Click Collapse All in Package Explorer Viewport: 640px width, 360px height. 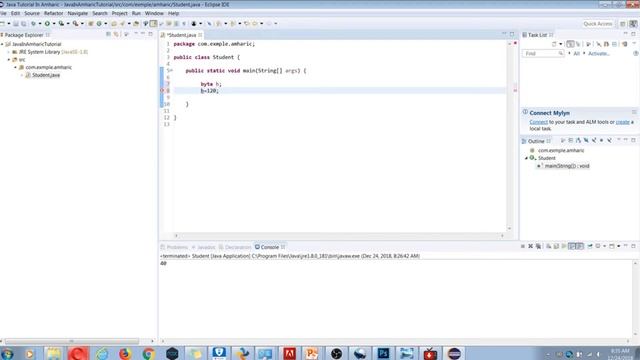point(109,34)
